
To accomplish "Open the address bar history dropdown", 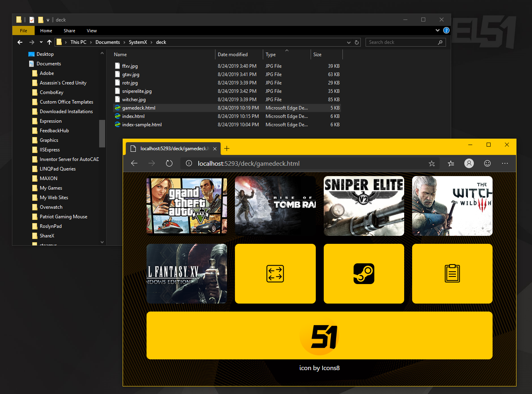I will pyautogui.click(x=349, y=42).
